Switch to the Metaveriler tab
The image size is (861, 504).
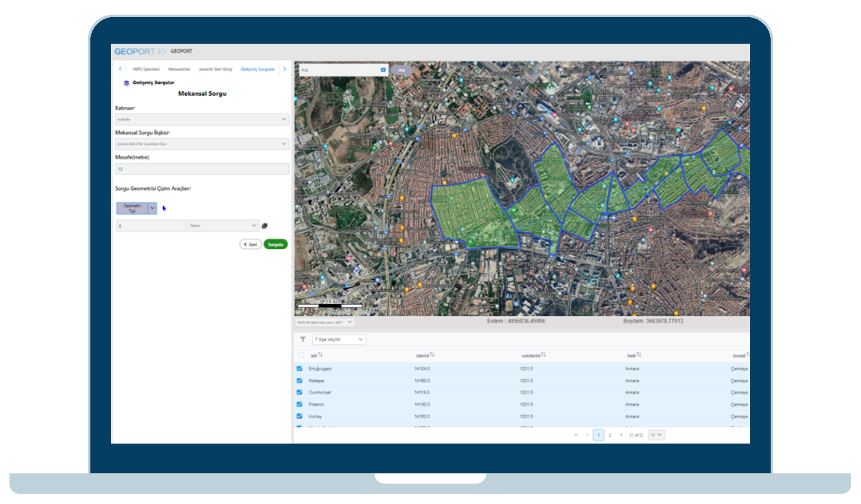click(179, 69)
